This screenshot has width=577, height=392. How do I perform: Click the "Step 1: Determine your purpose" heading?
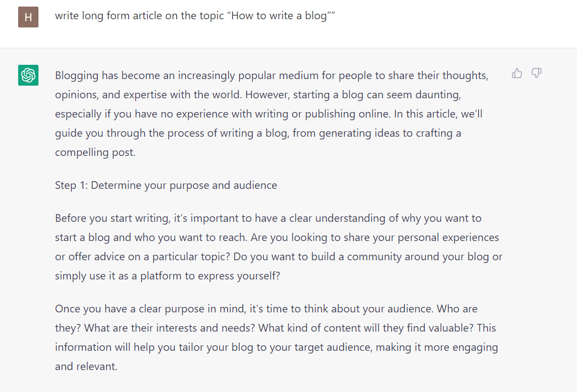click(x=166, y=185)
